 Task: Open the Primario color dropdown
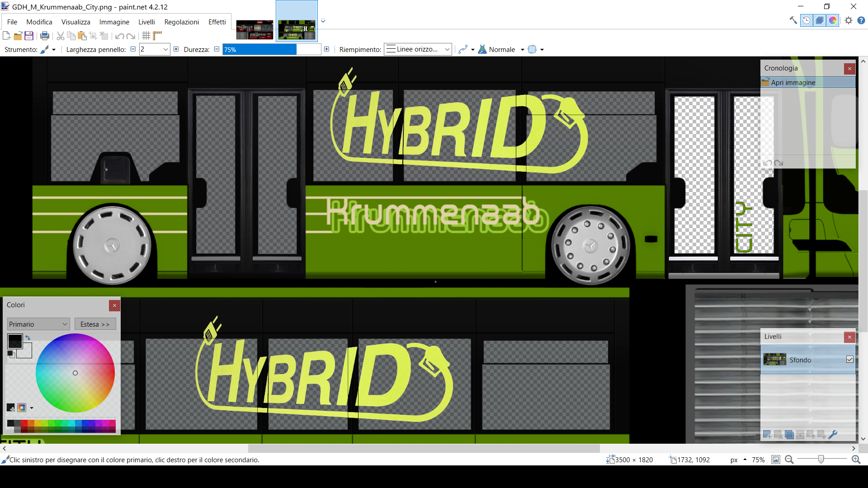[x=38, y=324]
